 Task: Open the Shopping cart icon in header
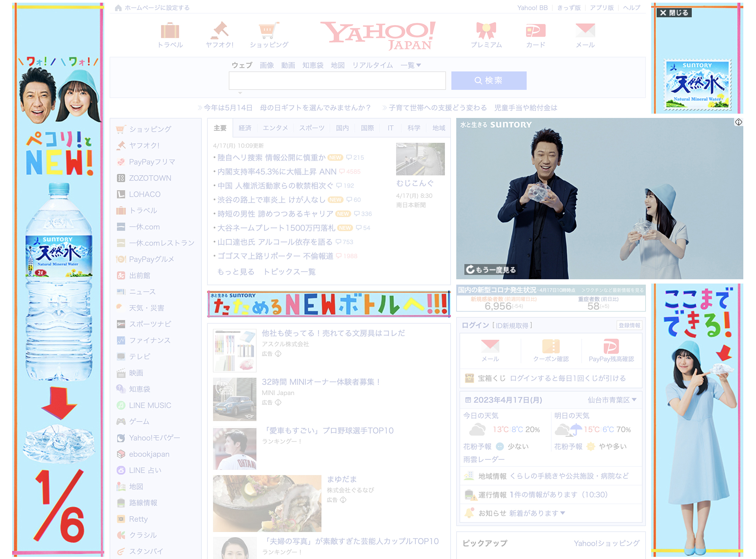(269, 31)
